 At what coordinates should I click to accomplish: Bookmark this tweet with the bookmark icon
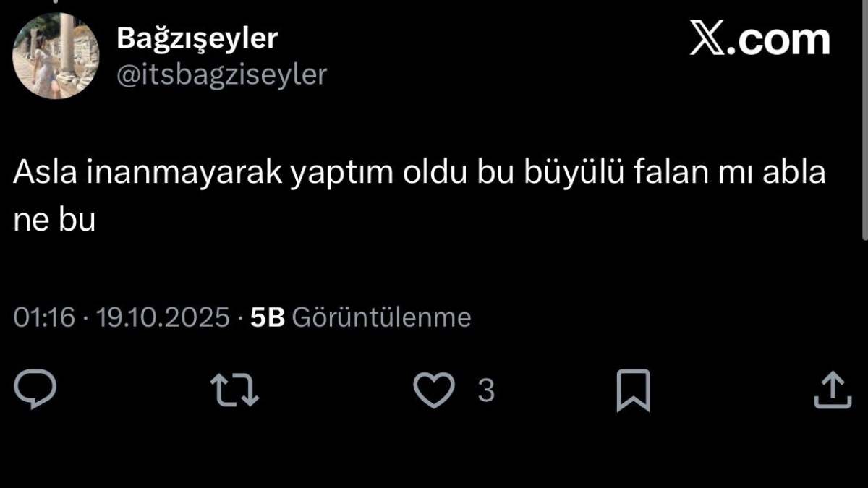pyautogui.click(x=633, y=391)
